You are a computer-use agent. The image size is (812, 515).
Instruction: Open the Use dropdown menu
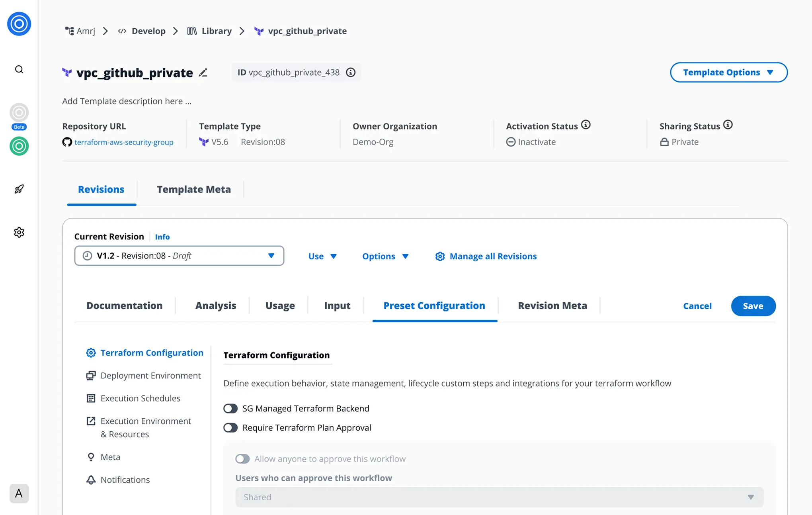click(322, 257)
